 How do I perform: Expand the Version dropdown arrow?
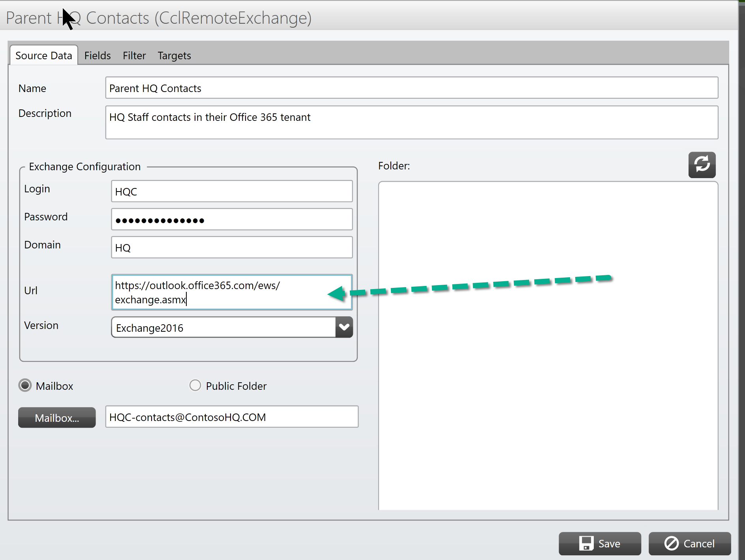click(x=344, y=327)
